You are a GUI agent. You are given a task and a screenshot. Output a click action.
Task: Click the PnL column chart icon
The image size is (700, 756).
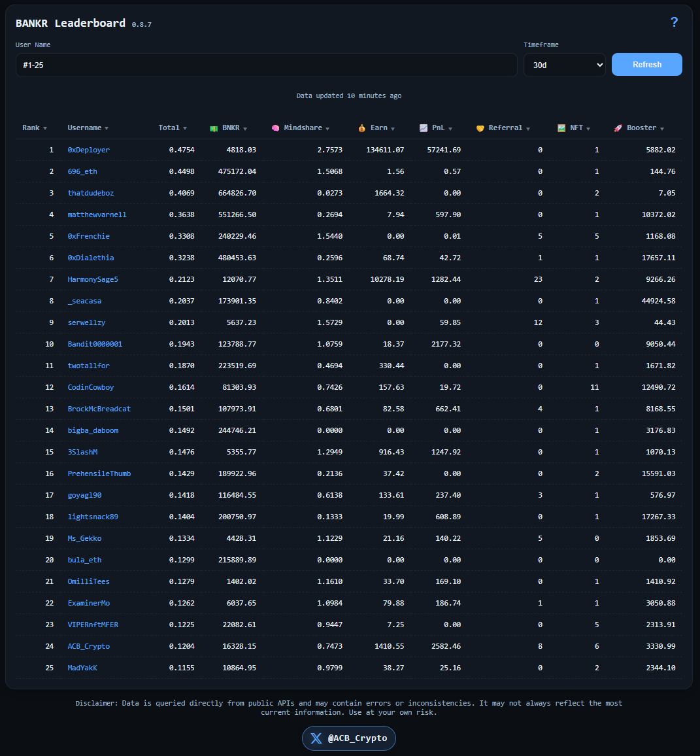(x=424, y=128)
